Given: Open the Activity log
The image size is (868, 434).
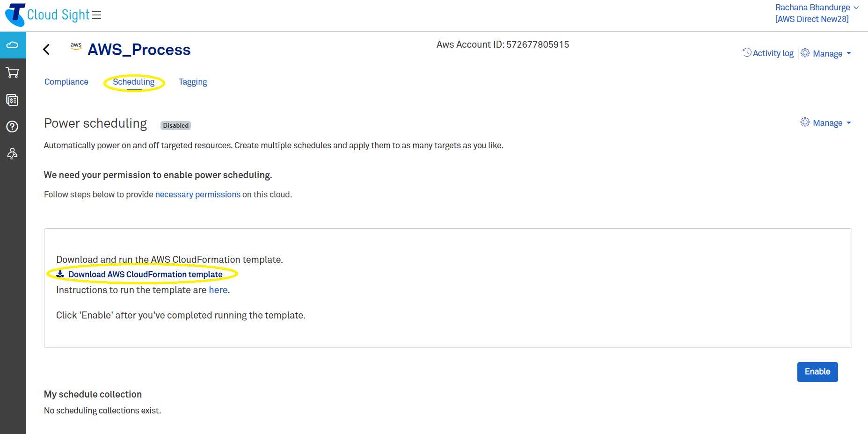Looking at the screenshot, I should click(x=768, y=53).
